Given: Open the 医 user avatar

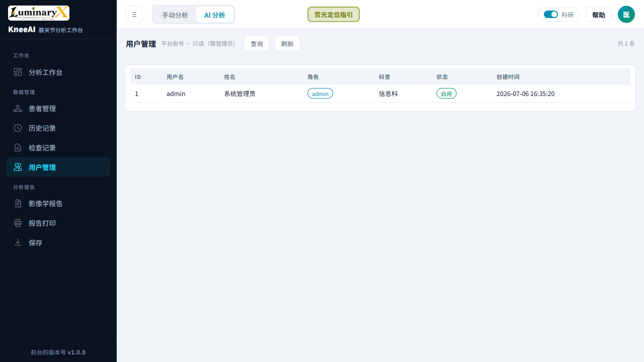Looking at the screenshot, I should tap(626, 15).
